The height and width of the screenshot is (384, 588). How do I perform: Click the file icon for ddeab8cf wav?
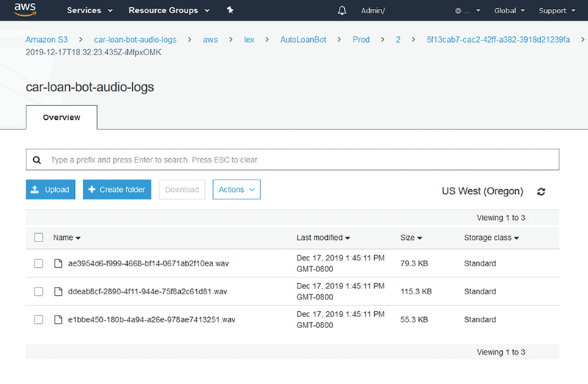click(58, 291)
